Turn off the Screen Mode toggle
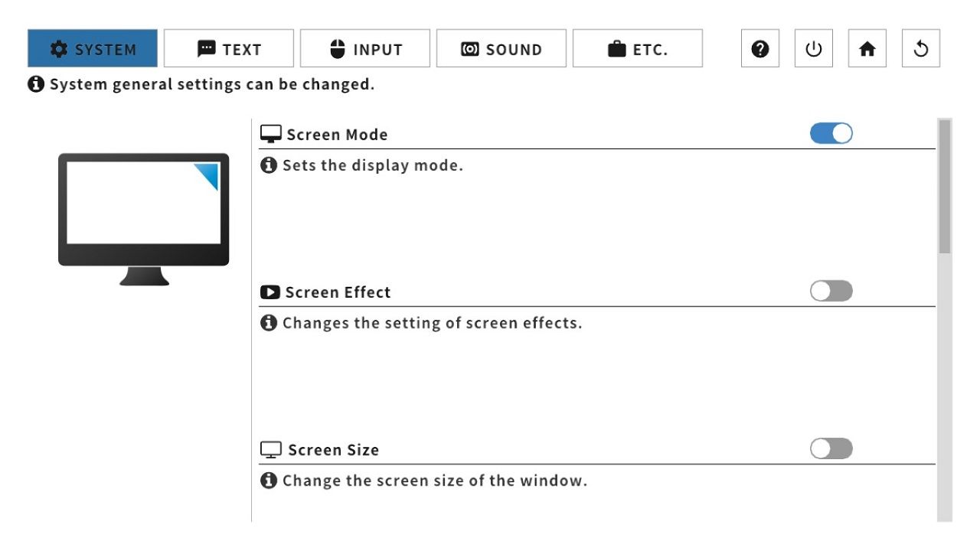This screenshot has height=551, width=980. (x=831, y=134)
